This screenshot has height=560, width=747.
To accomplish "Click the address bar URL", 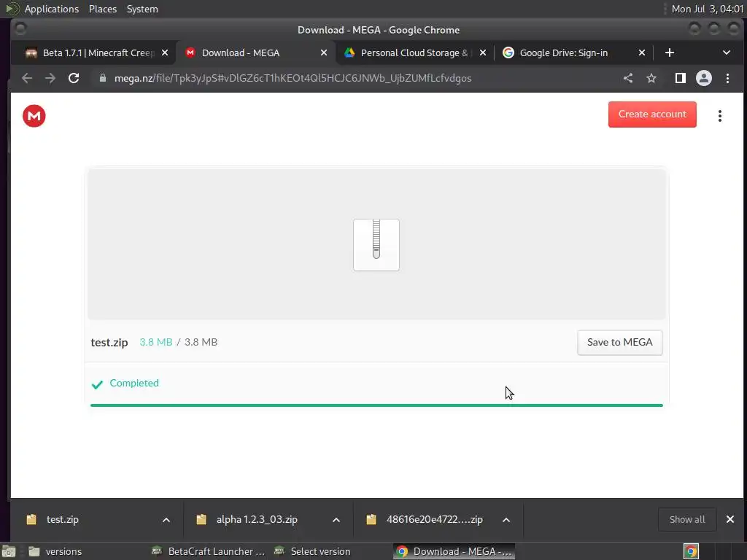I will [293, 78].
